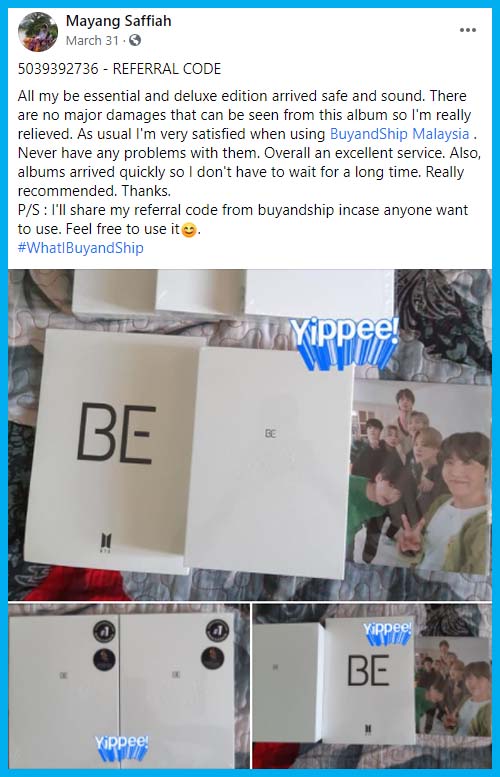Click the BTS group photo card in main image

(421, 478)
